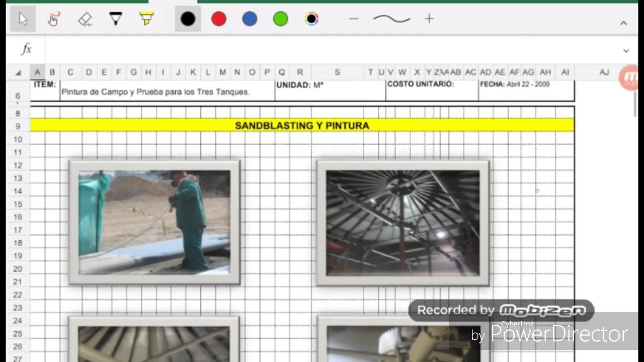The image size is (644, 362).
Task: Expand the formula bar
Action: pos(626,50)
